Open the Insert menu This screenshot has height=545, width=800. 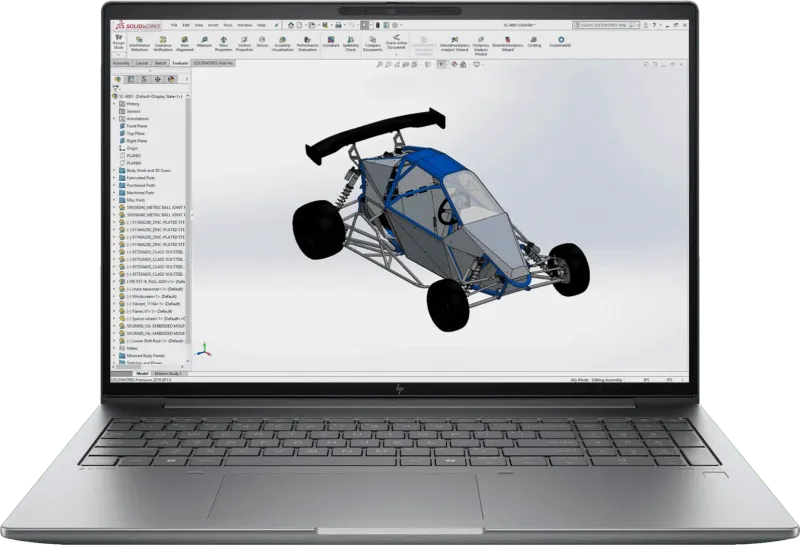(213, 25)
